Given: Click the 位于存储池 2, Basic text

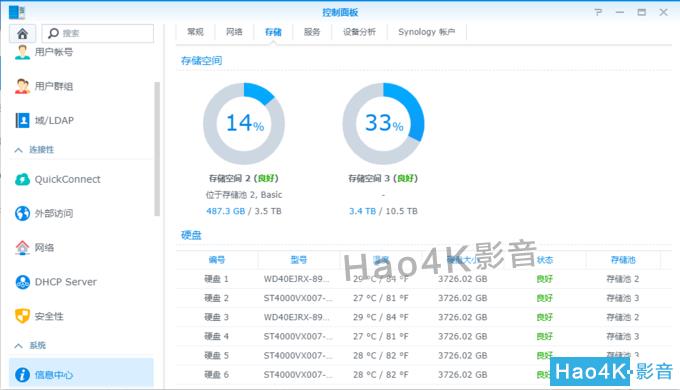Looking at the screenshot, I should click(x=244, y=195).
